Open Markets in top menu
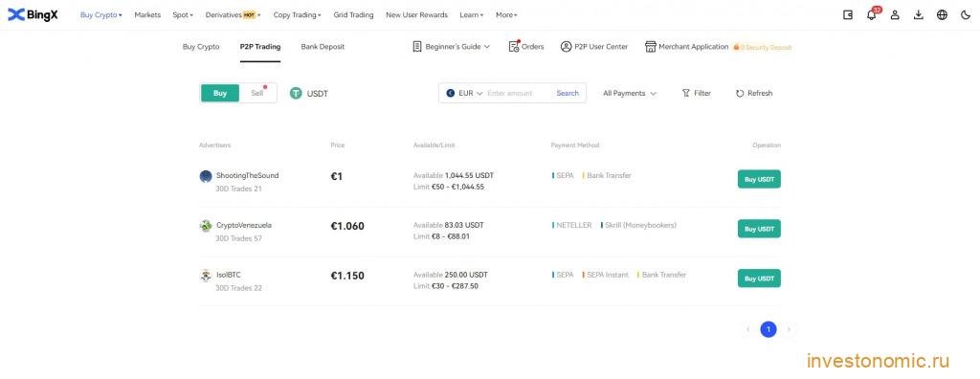The width and height of the screenshot is (980, 379). (x=147, y=15)
